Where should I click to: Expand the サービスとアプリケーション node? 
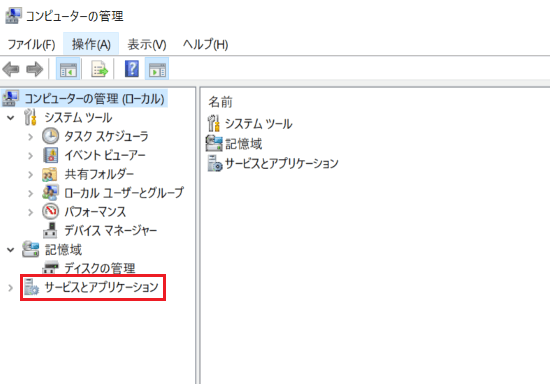click(x=11, y=288)
